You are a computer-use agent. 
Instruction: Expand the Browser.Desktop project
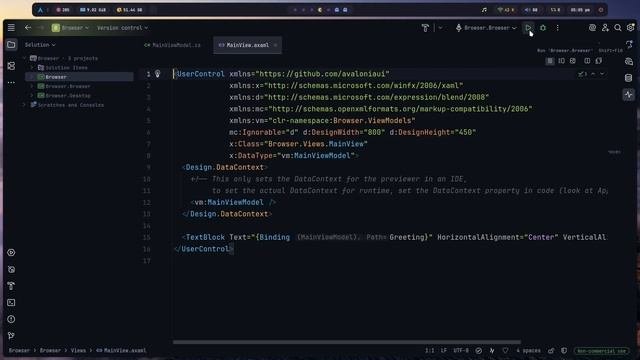point(32,96)
